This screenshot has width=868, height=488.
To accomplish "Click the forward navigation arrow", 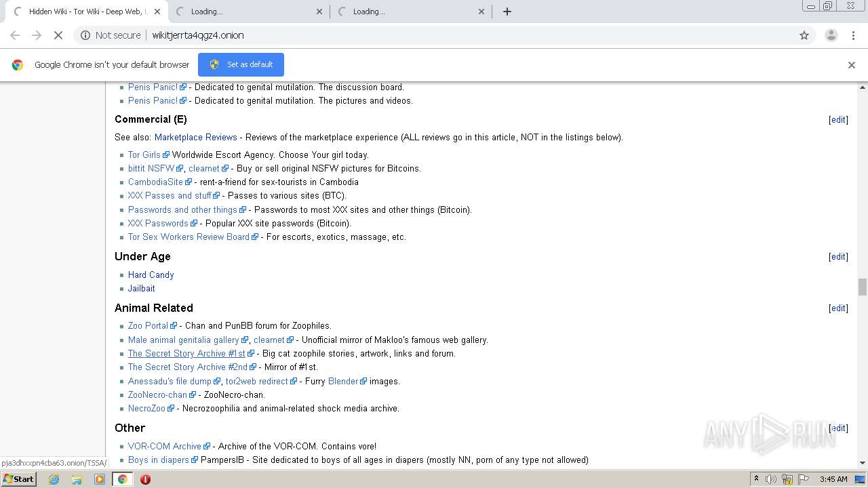I will (x=37, y=35).
